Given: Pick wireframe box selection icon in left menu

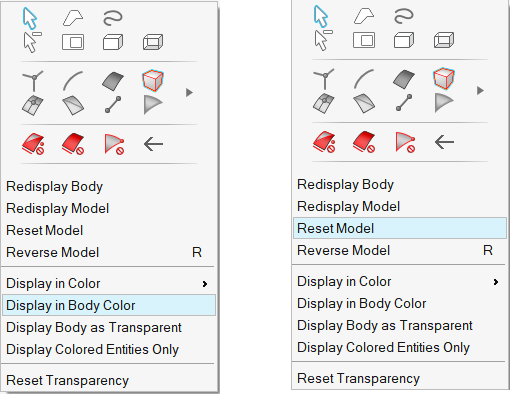Looking at the screenshot, I should pyautogui.click(x=153, y=42).
